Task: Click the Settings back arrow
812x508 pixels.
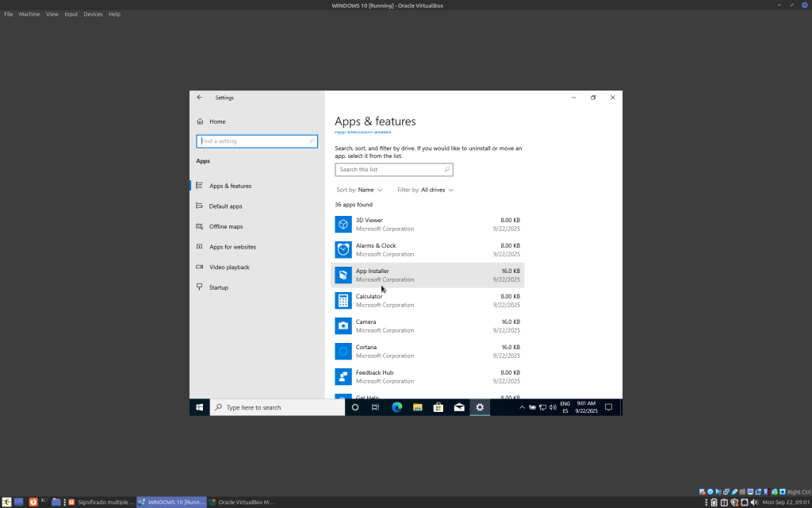Action: (x=200, y=98)
